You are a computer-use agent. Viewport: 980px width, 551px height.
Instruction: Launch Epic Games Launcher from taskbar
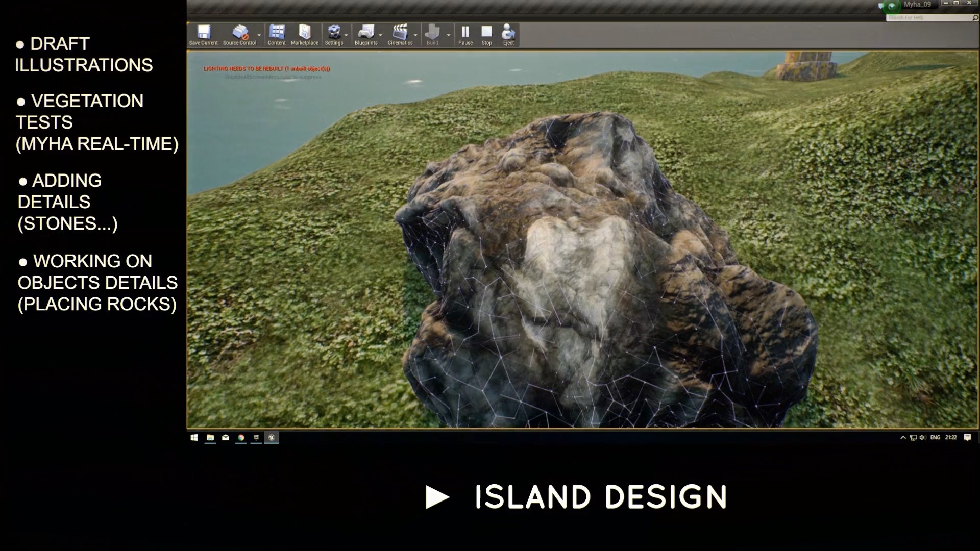pos(255,438)
